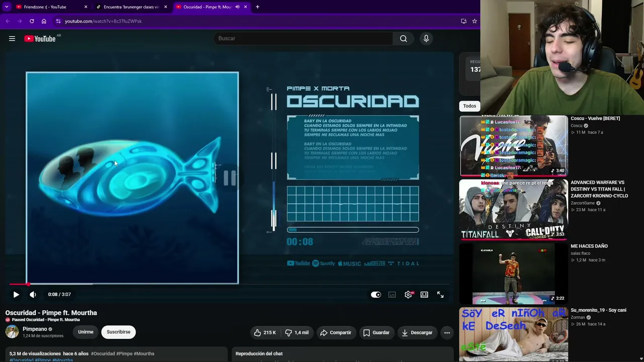Open the YouTube guide hamburger menu
This screenshot has width=644, height=362.
coord(12,39)
